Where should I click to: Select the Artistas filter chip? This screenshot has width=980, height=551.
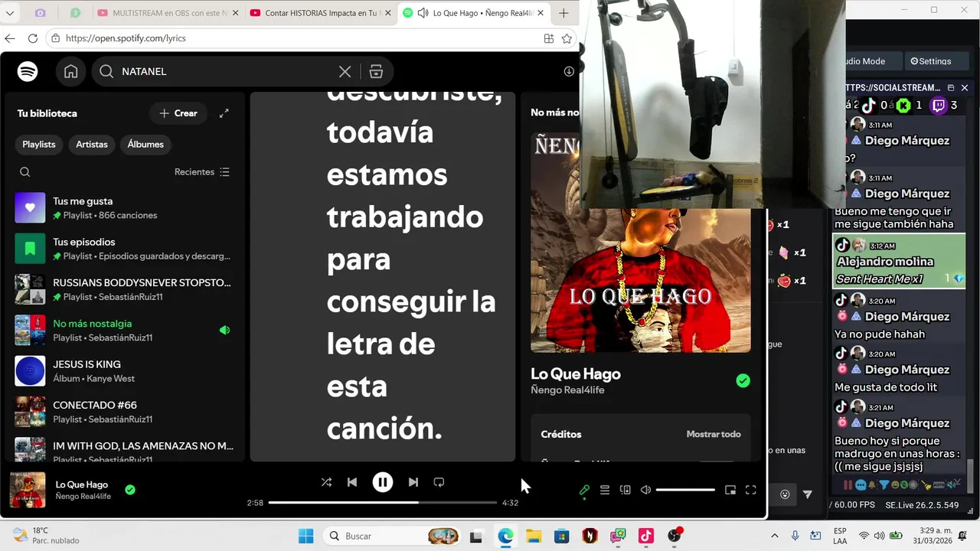point(92,144)
